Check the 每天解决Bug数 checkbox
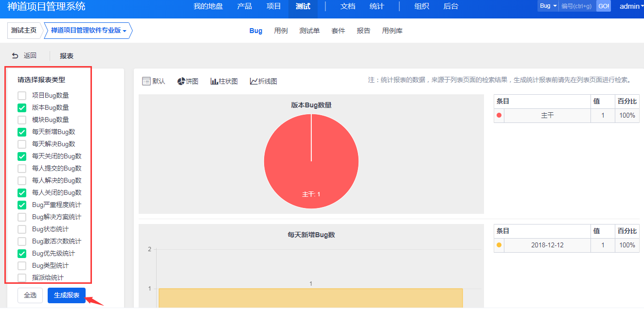 point(22,144)
